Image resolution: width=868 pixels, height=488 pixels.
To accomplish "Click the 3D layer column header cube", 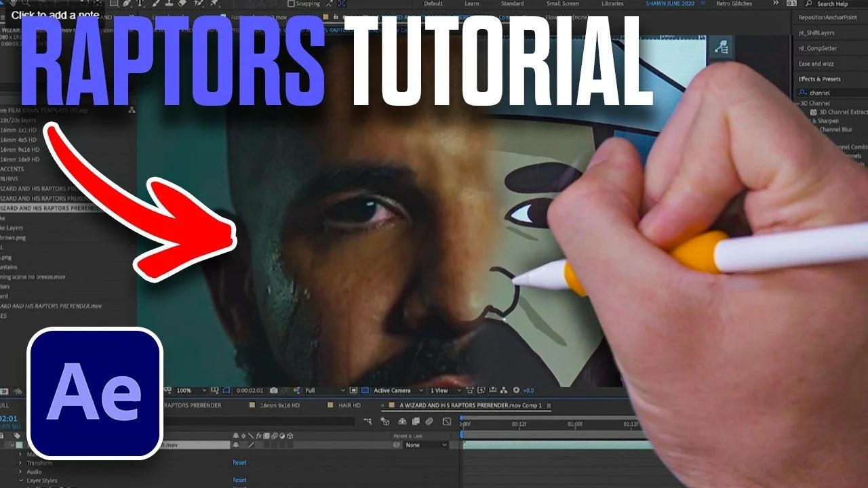I will pyautogui.click(x=290, y=436).
